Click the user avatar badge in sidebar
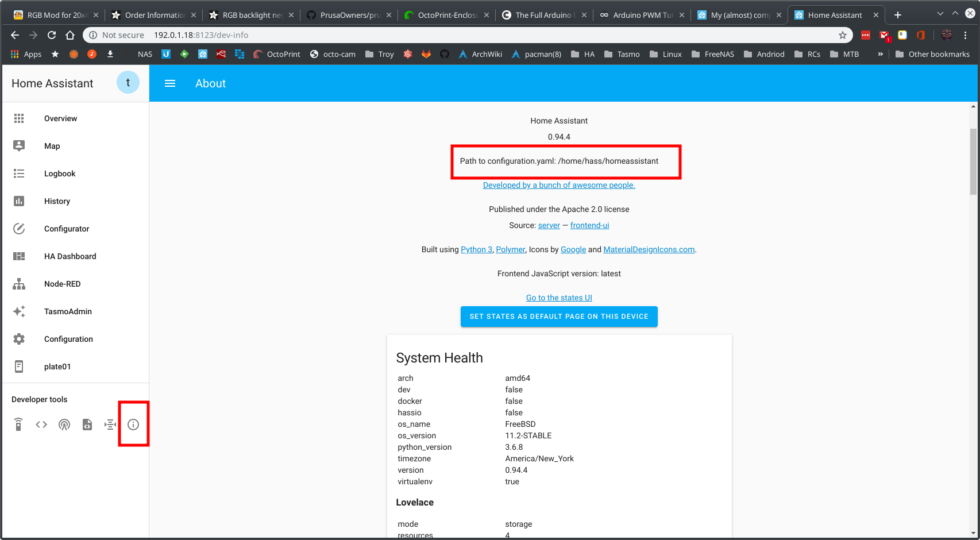 [x=128, y=82]
